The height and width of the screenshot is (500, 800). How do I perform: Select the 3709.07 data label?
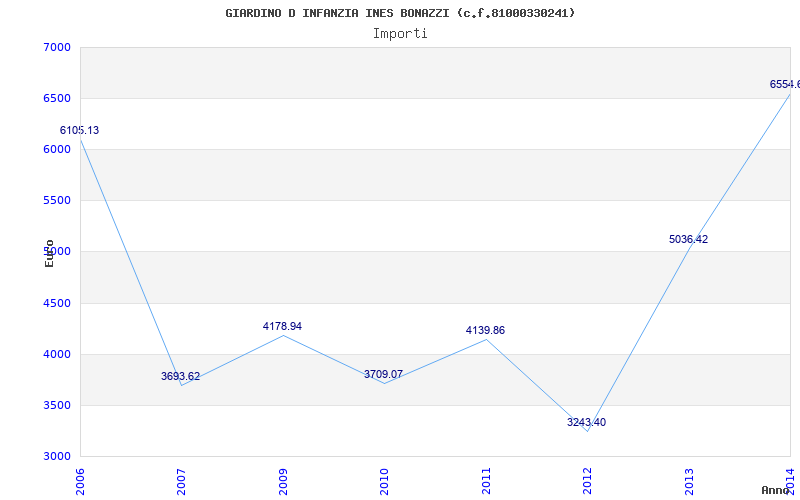383,374
